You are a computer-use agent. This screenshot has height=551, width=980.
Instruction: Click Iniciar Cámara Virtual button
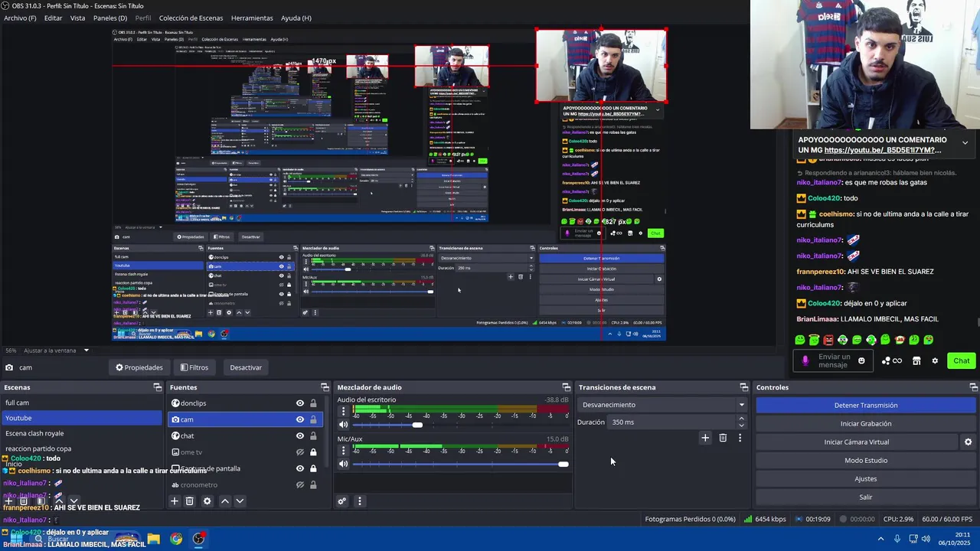pos(856,442)
